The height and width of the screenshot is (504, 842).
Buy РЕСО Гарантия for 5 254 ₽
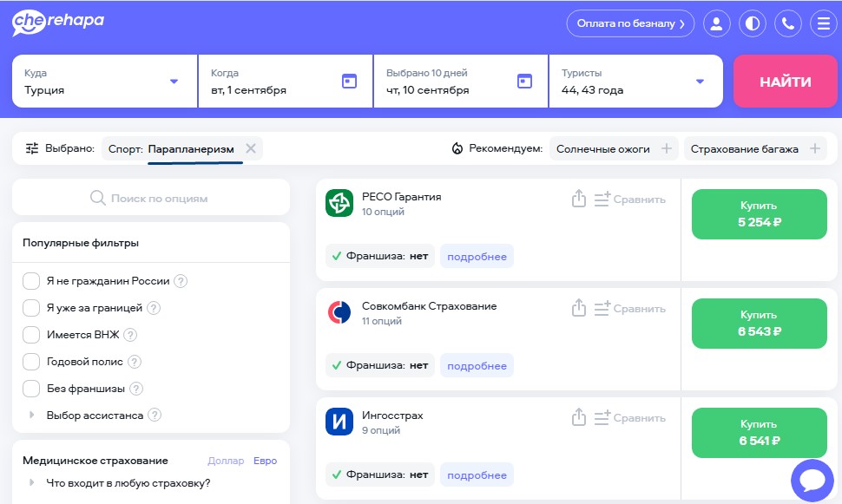760,214
